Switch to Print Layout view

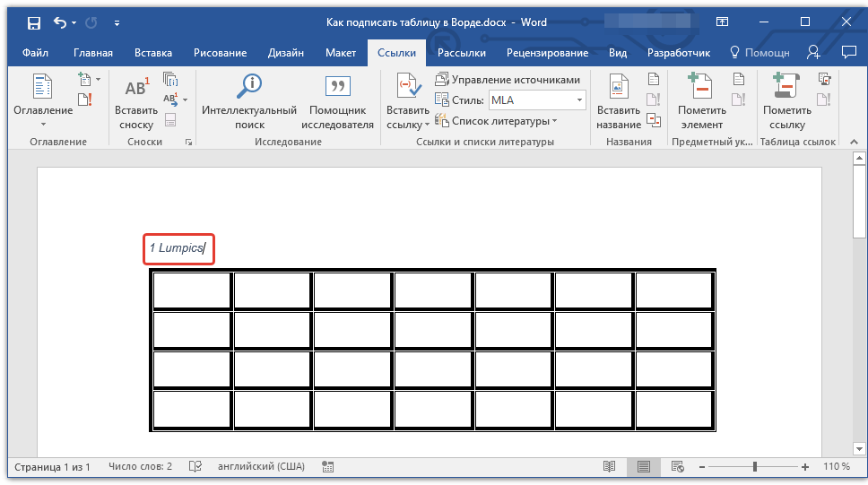tap(643, 467)
